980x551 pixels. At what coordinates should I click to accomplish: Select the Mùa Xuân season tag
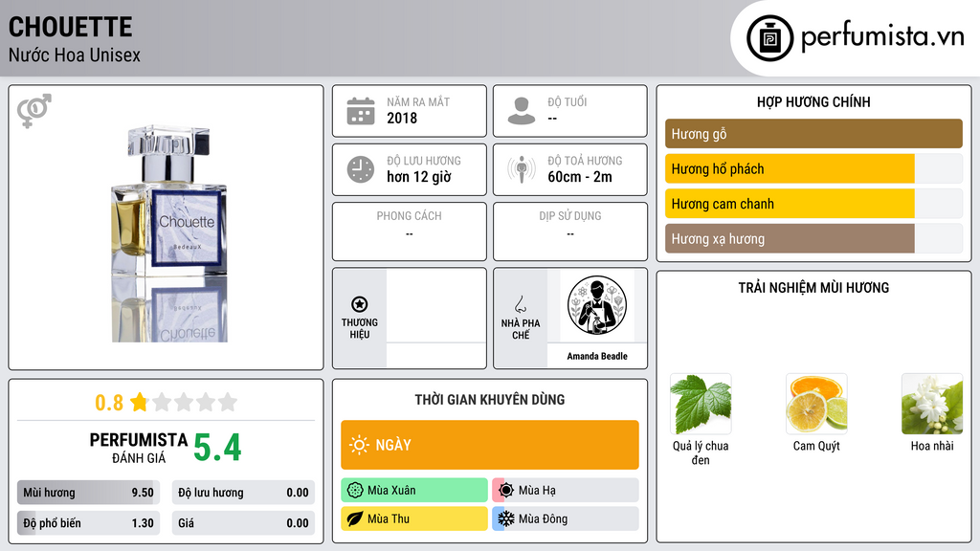click(x=414, y=491)
